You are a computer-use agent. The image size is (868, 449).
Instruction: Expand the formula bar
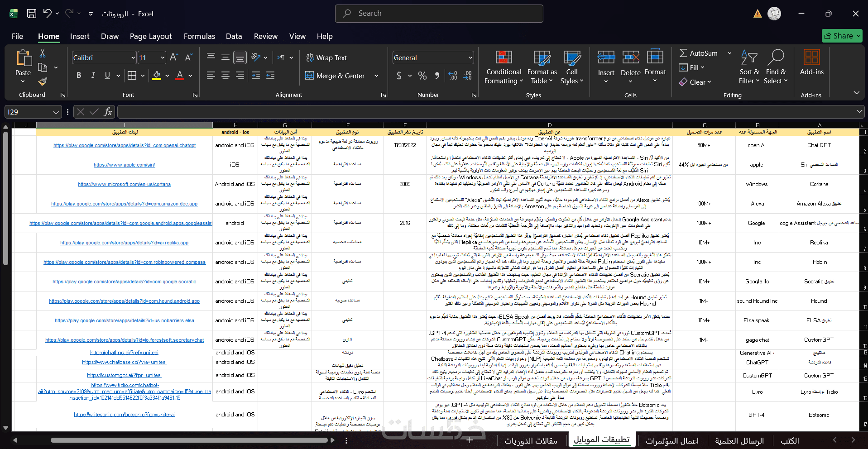click(859, 111)
